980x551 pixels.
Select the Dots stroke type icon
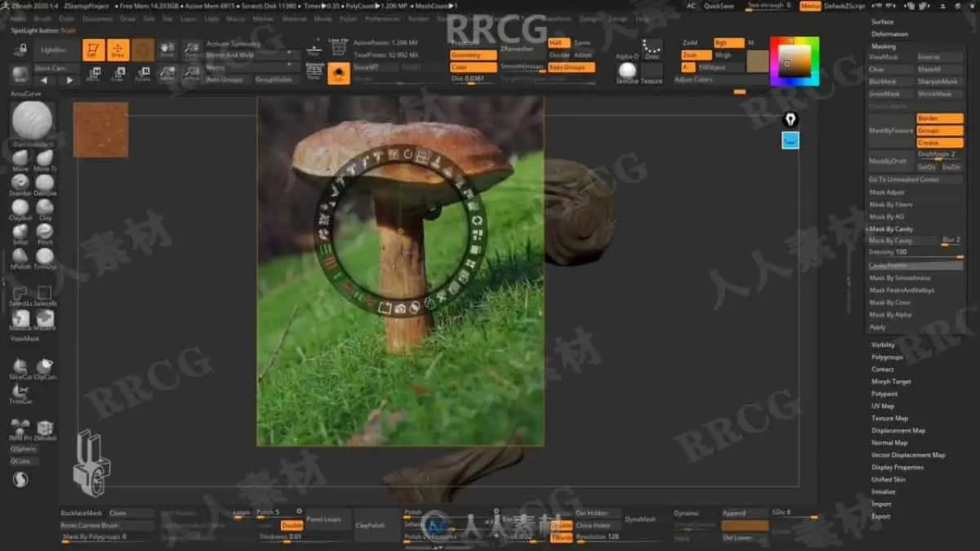point(652,47)
